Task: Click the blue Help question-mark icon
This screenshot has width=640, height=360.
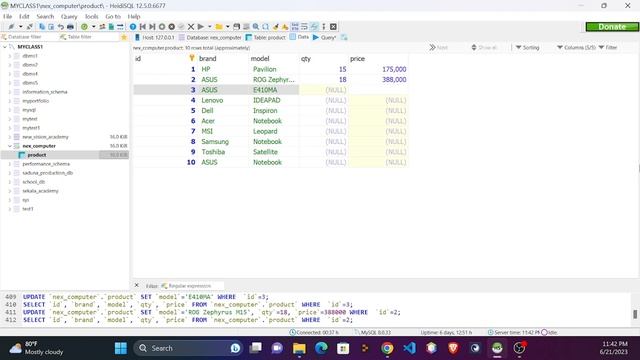Action: (133, 27)
